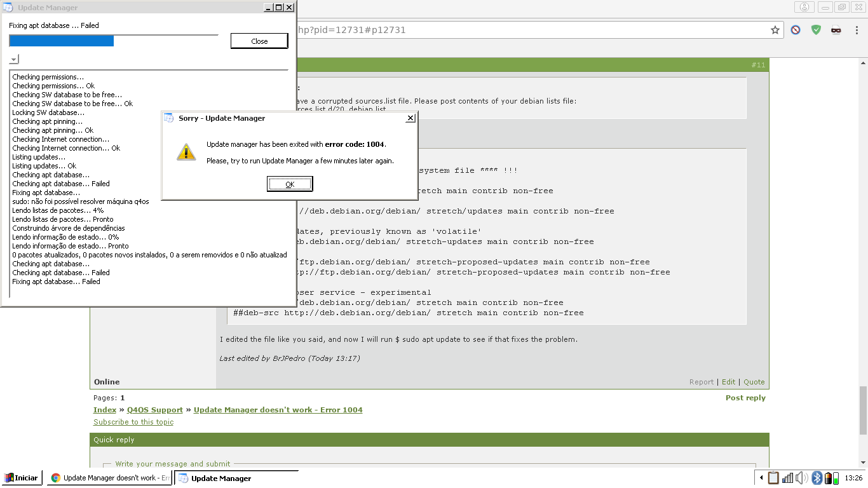Click log line 'Lendo listas de pacotes... Pronto'
The image size is (868, 488).
click(63, 219)
